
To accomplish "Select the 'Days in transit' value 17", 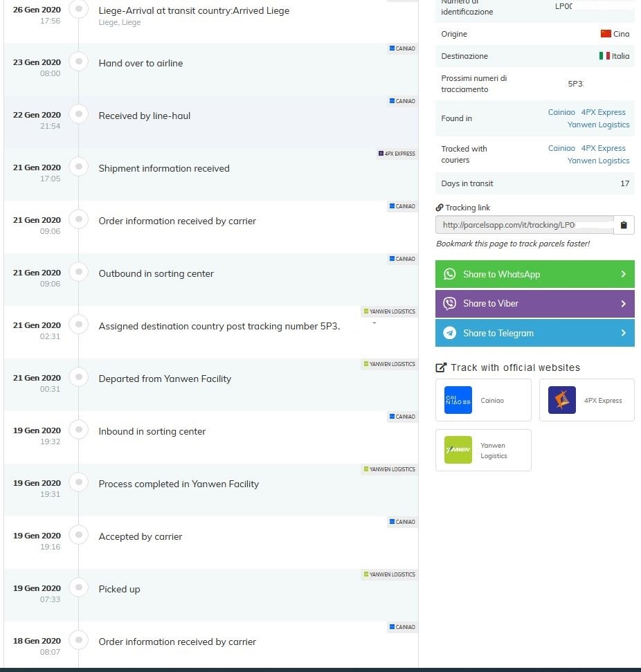I will [x=624, y=183].
